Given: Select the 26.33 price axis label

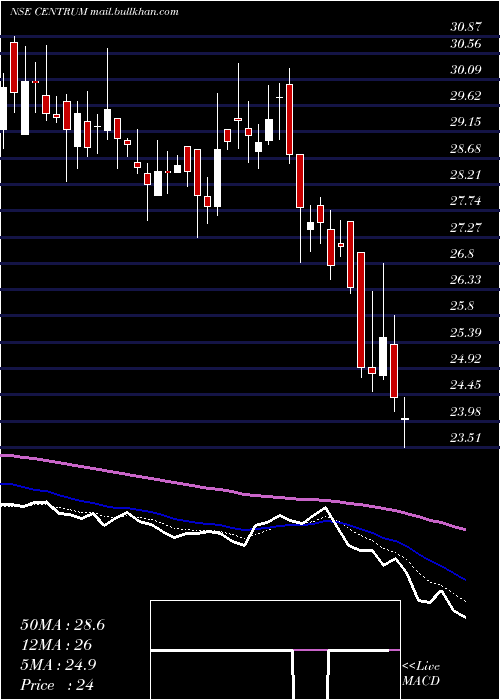Looking at the screenshot, I should click(x=466, y=279).
